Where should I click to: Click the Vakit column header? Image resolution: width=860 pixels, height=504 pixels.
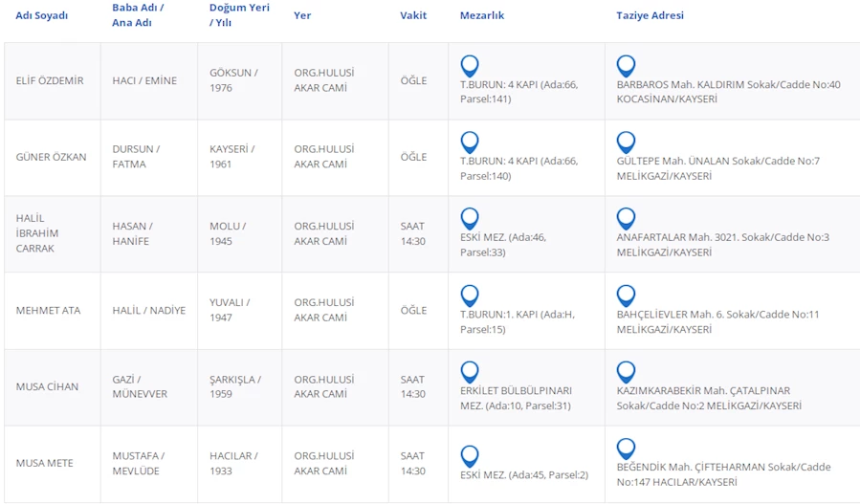(413, 15)
